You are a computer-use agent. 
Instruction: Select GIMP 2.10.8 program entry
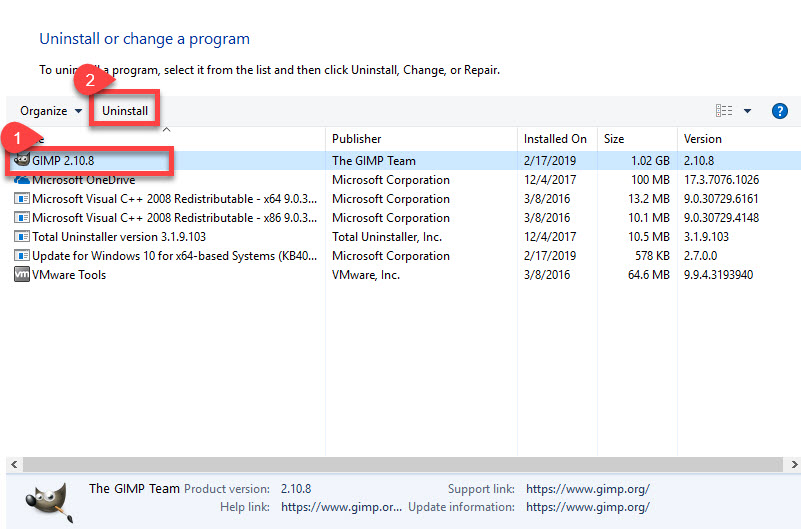tap(63, 161)
